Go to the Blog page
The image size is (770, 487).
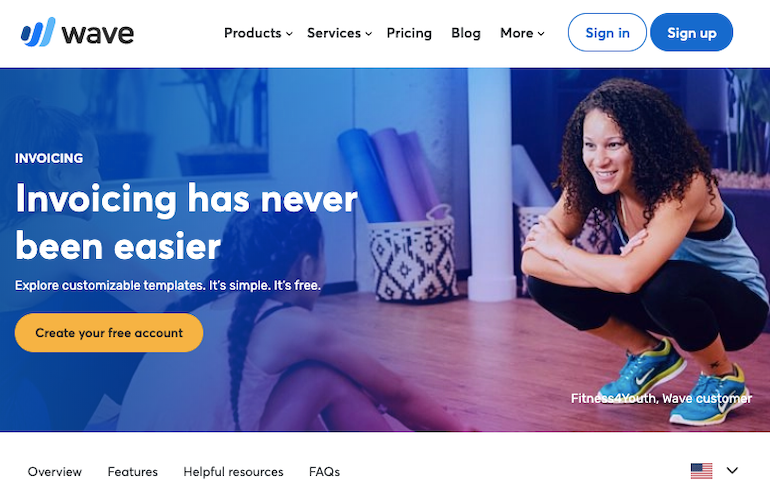tap(466, 33)
